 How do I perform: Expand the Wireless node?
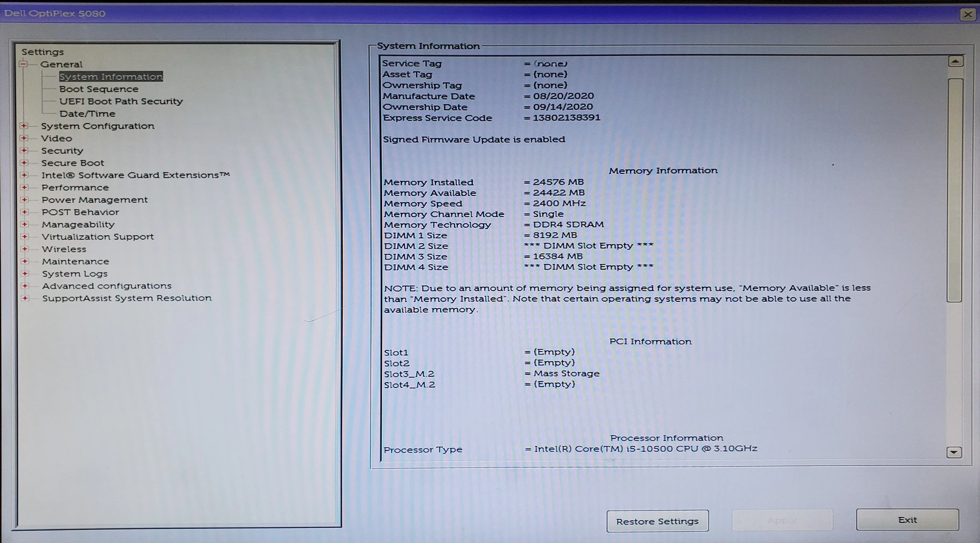pyautogui.click(x=24, y=249)
